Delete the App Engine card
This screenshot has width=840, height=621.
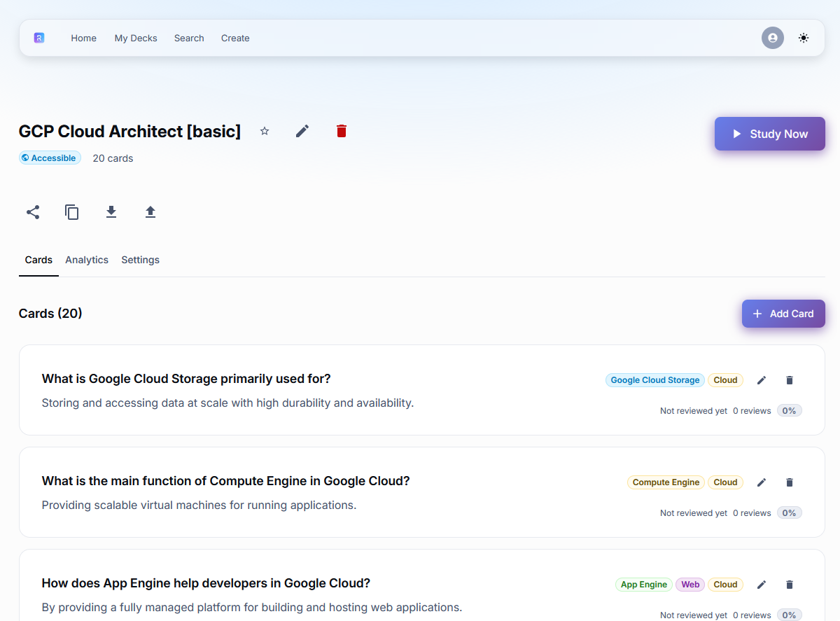[x=790, y=585]
